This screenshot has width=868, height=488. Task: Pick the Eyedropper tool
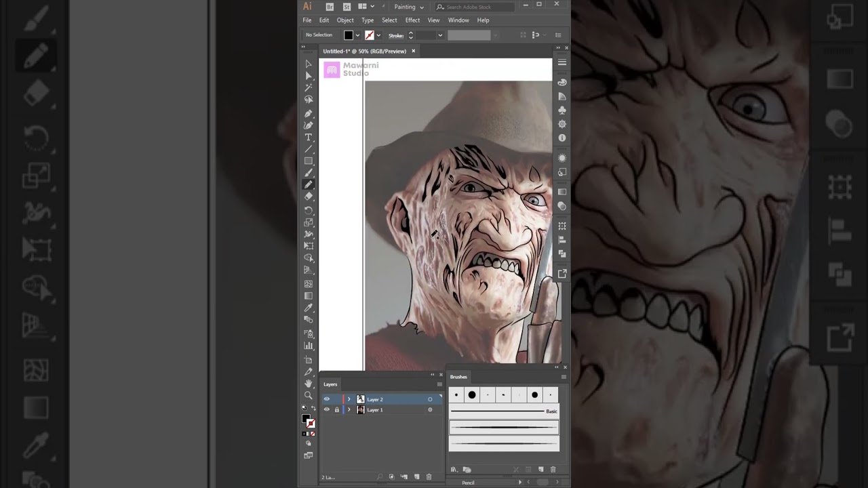click(309, 308)
